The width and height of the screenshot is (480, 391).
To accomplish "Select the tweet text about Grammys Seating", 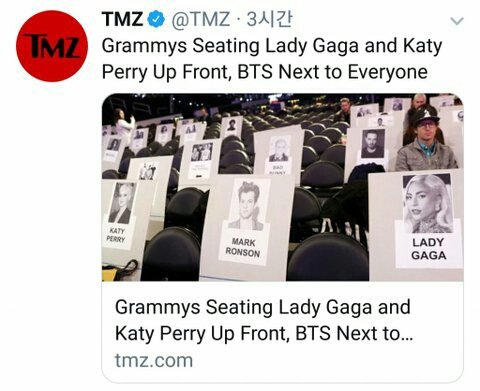I will 272,59.
